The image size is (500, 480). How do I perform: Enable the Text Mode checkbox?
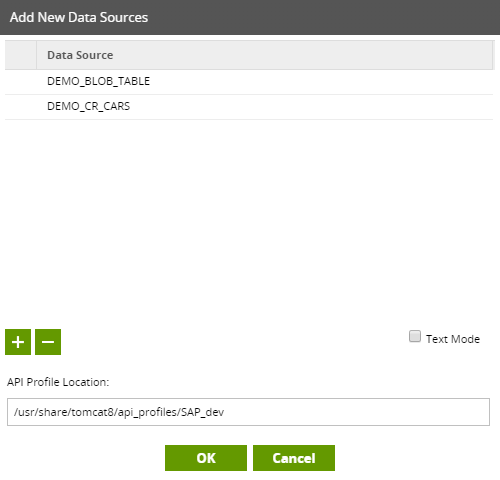(415, 336)
